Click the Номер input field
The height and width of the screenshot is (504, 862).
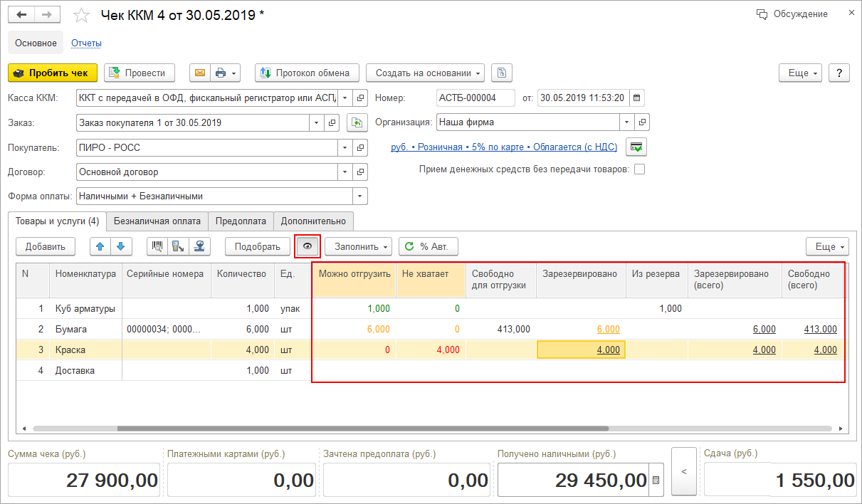click(475, 98)
